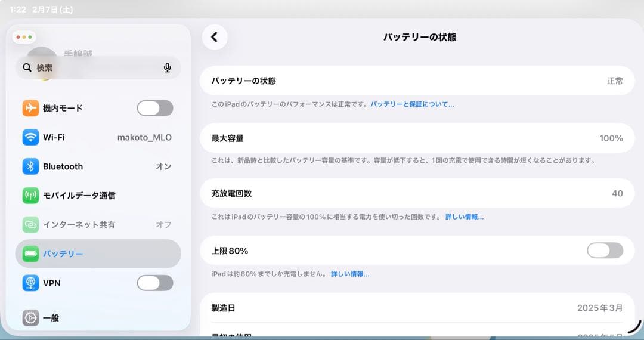
Task: Click the mobile data antenna icon
Action: click(30, 196)
